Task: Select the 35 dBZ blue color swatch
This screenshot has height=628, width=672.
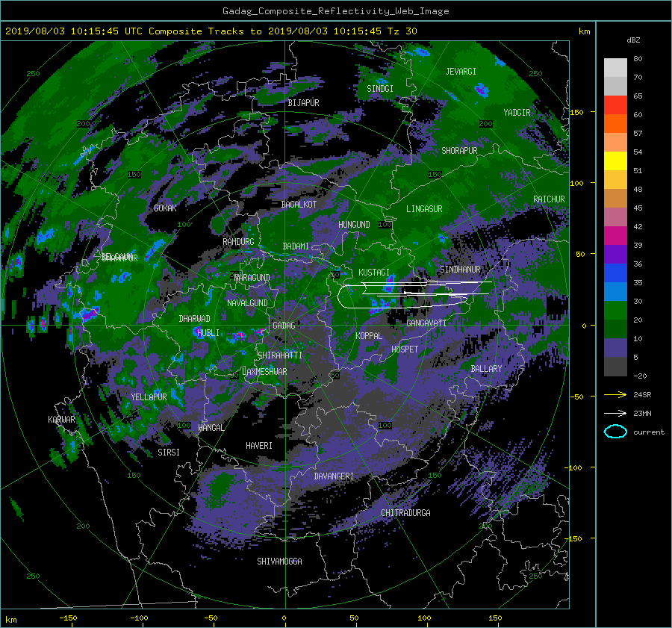Action: click(x=615, y=273)
